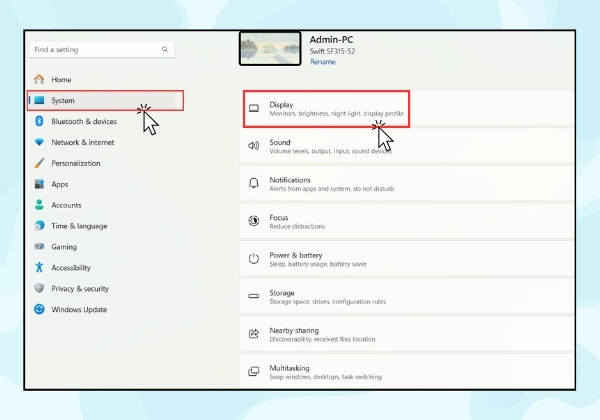The width and height of the screenshot is (600, 420).
Task: Open the Personalization category
Action: tap(76, 163)
